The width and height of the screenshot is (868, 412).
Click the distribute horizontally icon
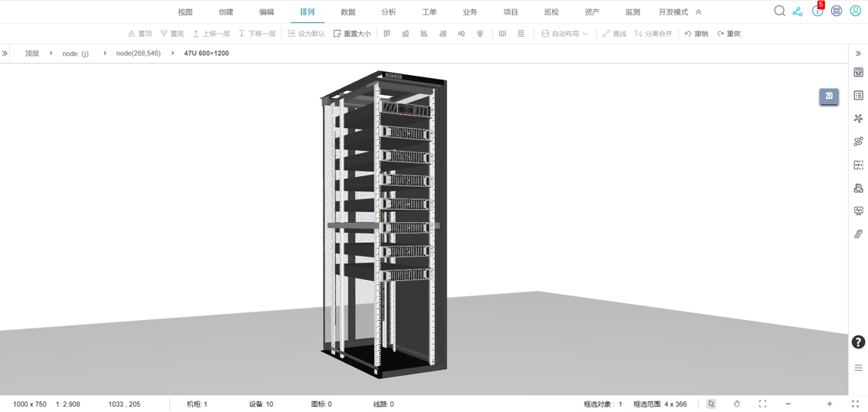pos(502,34)
